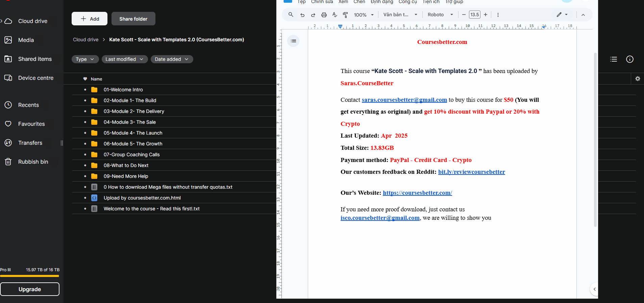The height and width of the screenshot is (303, 644).
Task: Open the coursesbetter.com website link
Action: 417,193
